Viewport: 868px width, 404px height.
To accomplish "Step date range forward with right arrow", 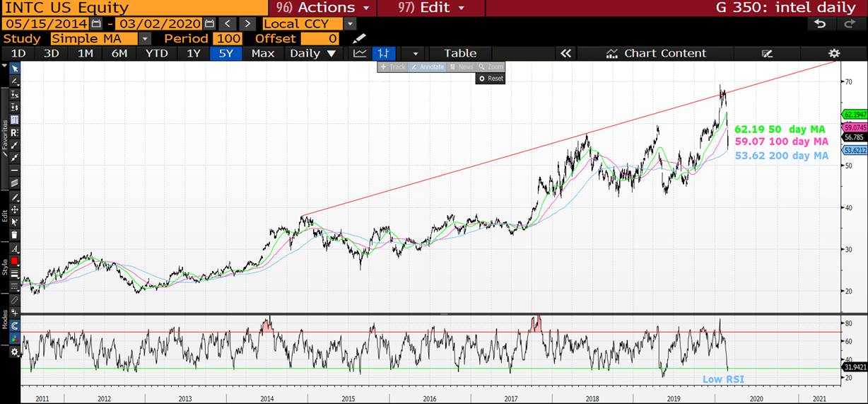I will [x=248, y=23].
